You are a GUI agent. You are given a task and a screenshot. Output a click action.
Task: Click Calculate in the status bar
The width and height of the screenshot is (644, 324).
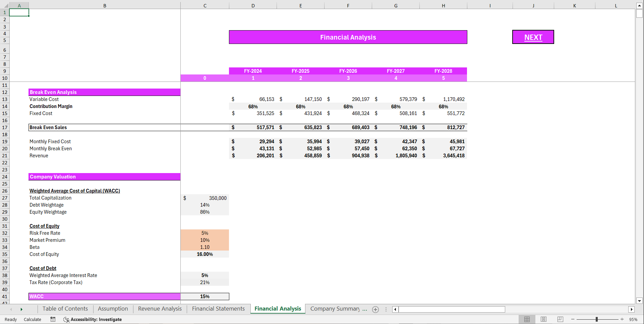[32, 319]
